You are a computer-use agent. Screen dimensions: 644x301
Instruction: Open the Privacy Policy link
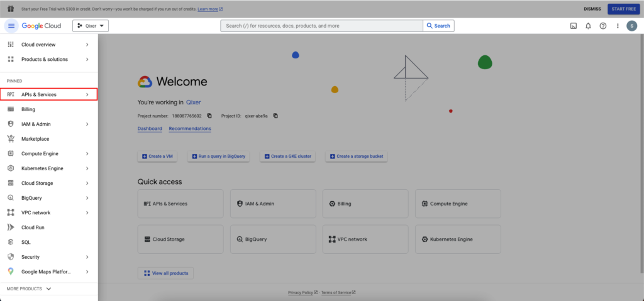[x=303, y=293]
